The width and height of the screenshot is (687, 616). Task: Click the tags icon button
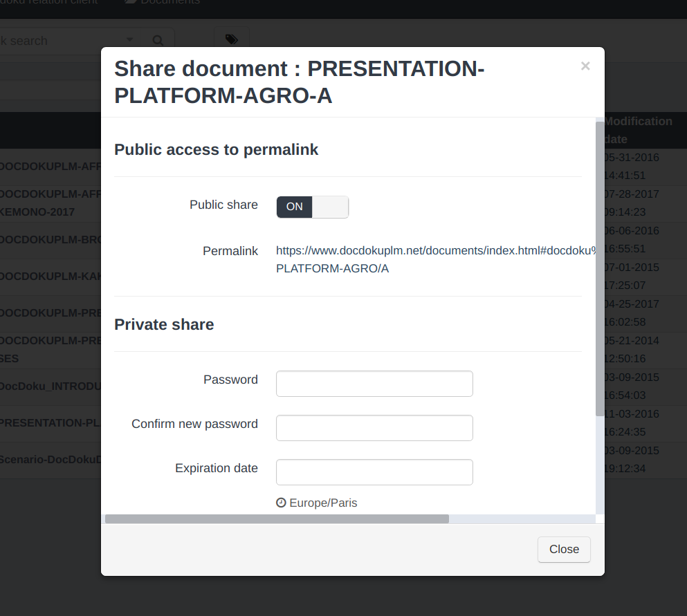tap(231, 40)
